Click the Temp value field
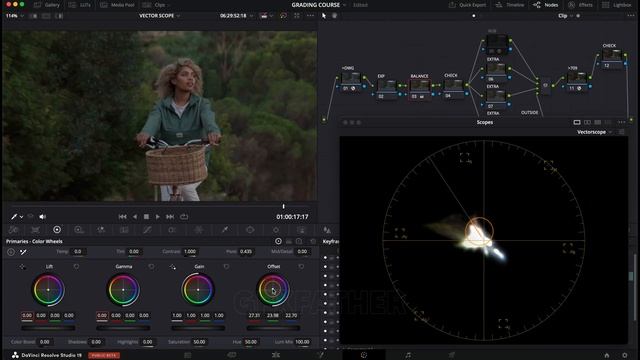Viewport: 640px width, 360px height. coord(78,252)
